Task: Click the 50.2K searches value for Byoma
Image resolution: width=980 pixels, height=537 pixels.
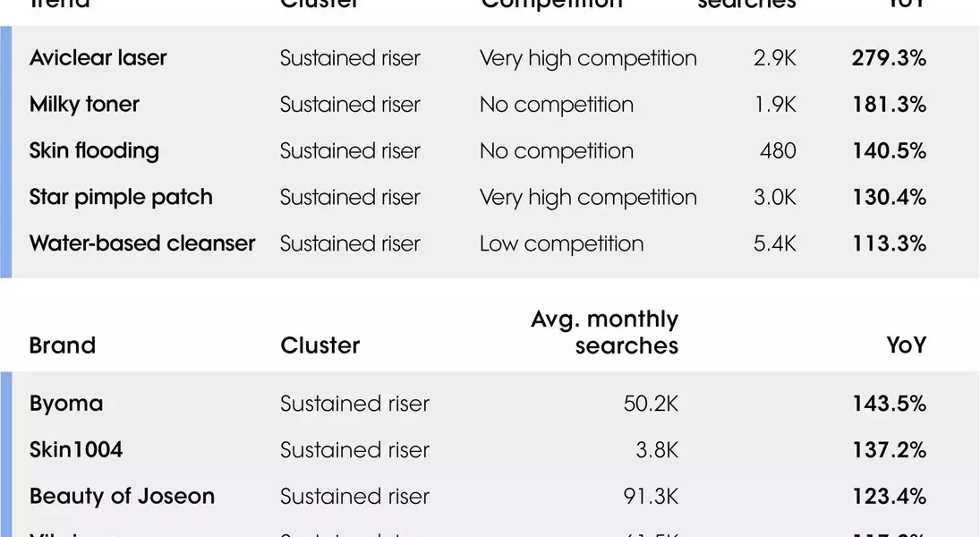Action: 651,403
